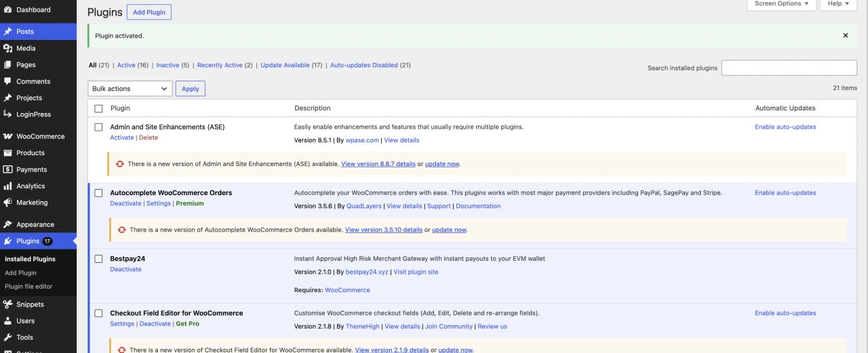Click the Plugins plug icon
This screenshot has height=353, width=868.
7,241
